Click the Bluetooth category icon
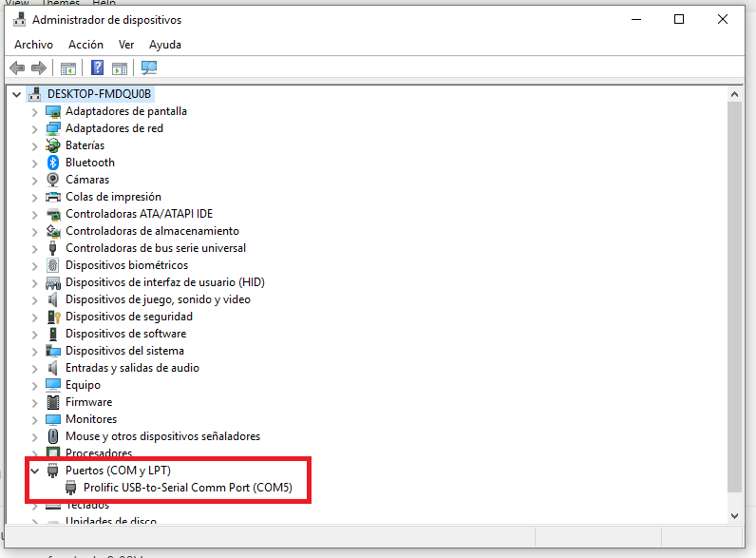Viewport: 756px width, 558px height. tap(53, 163)
